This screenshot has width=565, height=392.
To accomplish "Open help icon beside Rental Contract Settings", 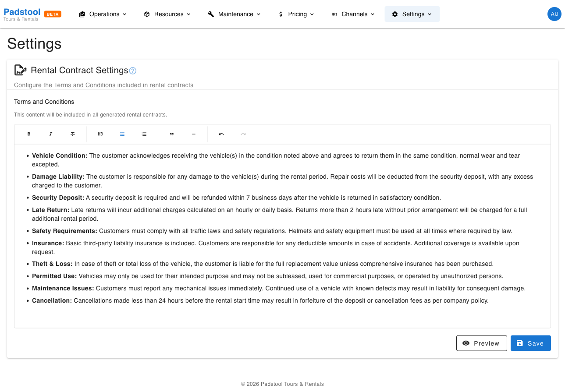I will click(133, 71).
